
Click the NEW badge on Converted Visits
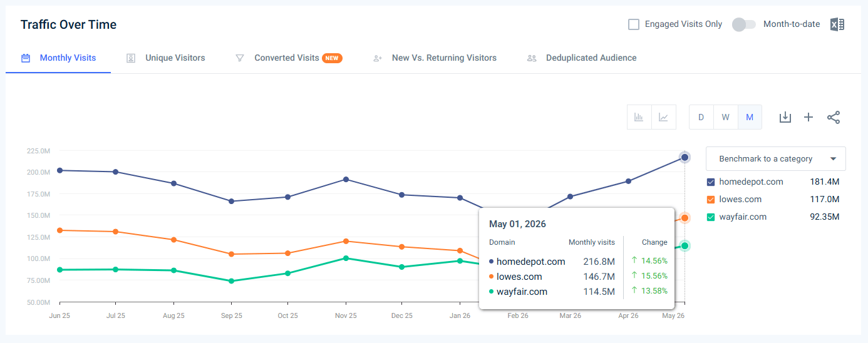[332, 58]
